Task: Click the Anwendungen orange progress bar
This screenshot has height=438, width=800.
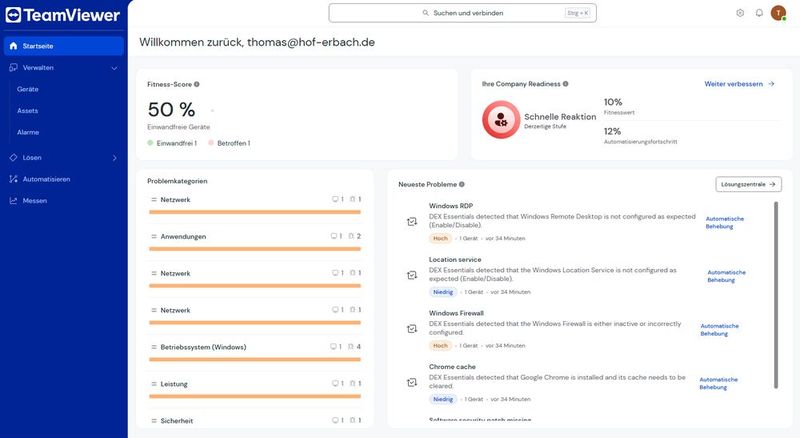Action: (255, 249)
